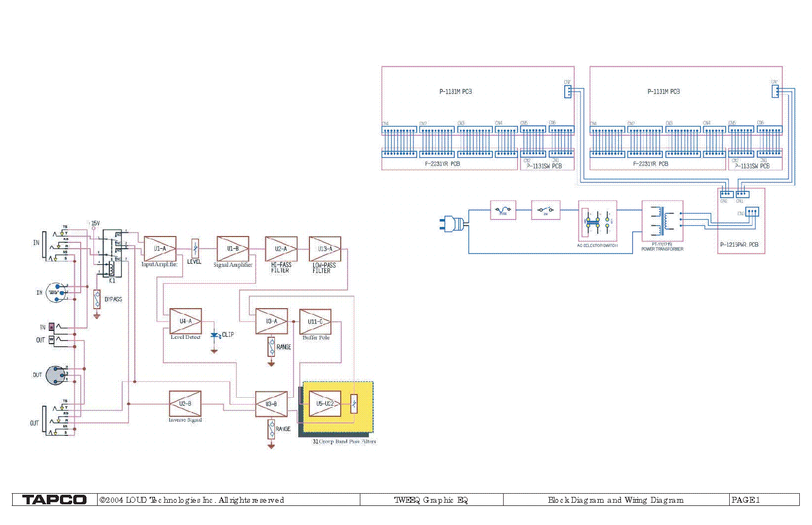Screen dimensions: 812x525
Task: Click the "PAGE 1" cell
Action: point(764,500)
